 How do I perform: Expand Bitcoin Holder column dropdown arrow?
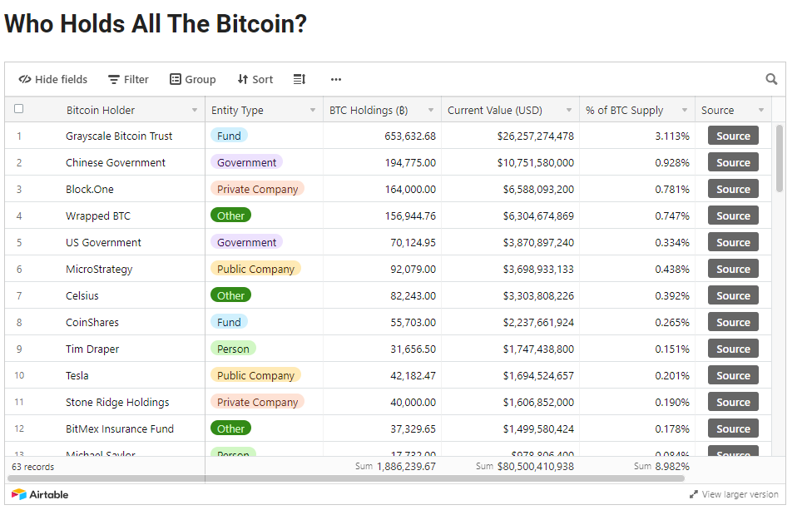click(195, 111)
